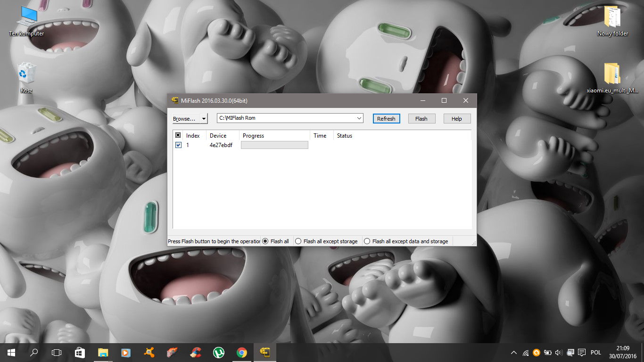Click the Refresh button
Image resolution: width=644 pixels, height=362 pixels.
[x=386, y=119]
